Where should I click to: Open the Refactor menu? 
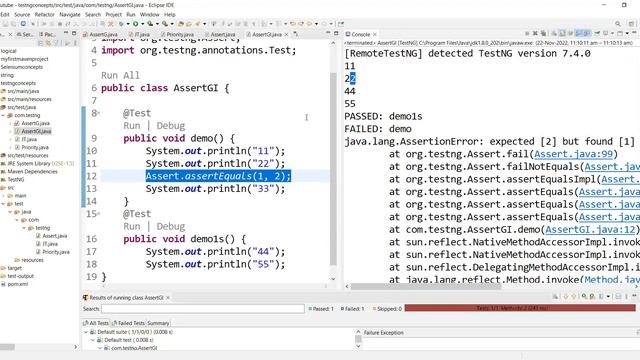tap(44, 14)
